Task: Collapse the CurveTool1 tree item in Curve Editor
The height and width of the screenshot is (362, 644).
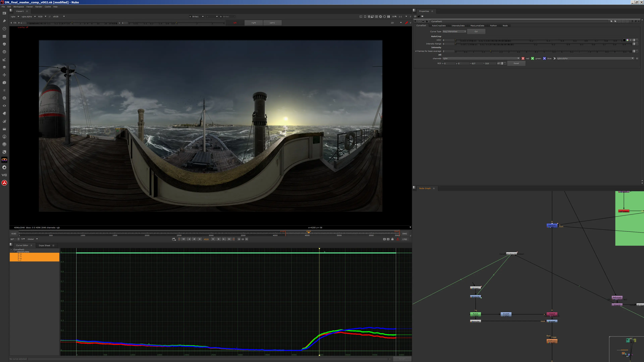Action: [x=11, y=249]
